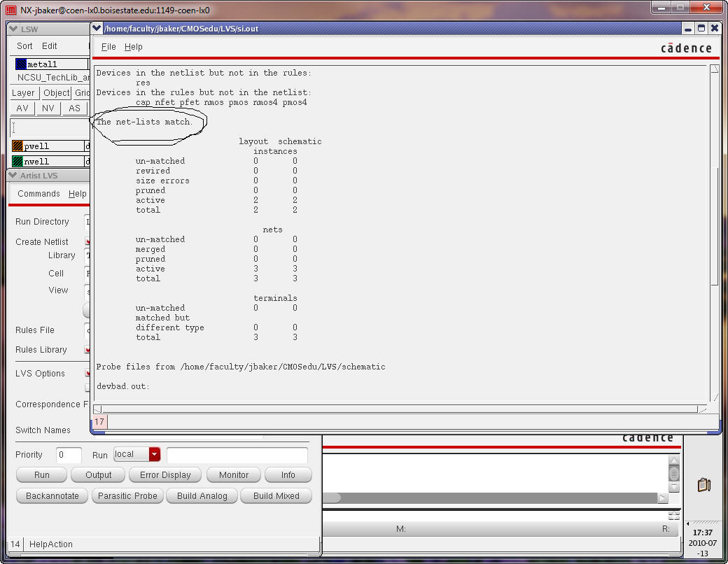Click the Cadence logo in si.out window
The width and height of the screenshot is (728, 564).
tap(686, 48)
